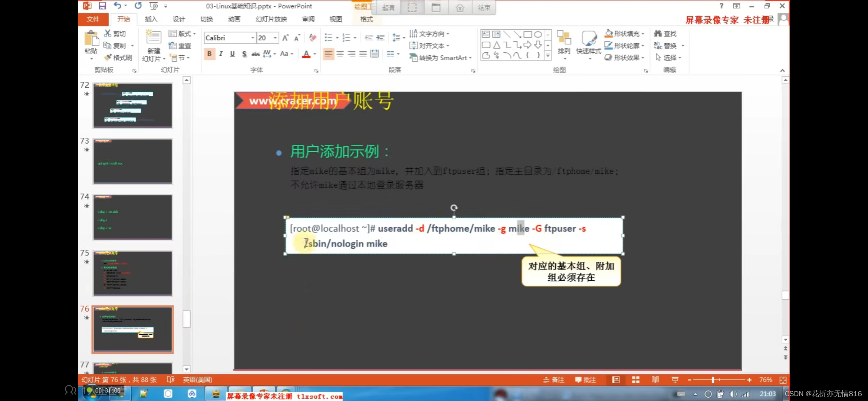
Task: Justify the text alignment
Action: [x=363, y=54]
